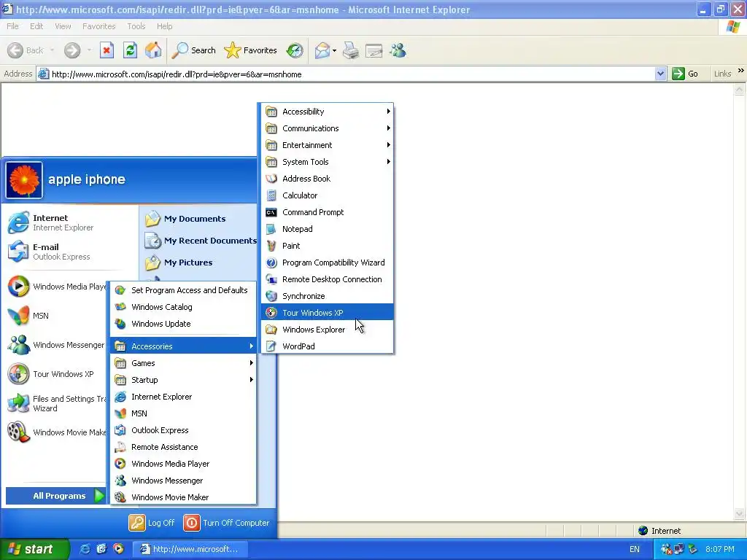The image size is (747, 560).
Task: Launch Command Prompt from Accessories
Action: [328, 212]
